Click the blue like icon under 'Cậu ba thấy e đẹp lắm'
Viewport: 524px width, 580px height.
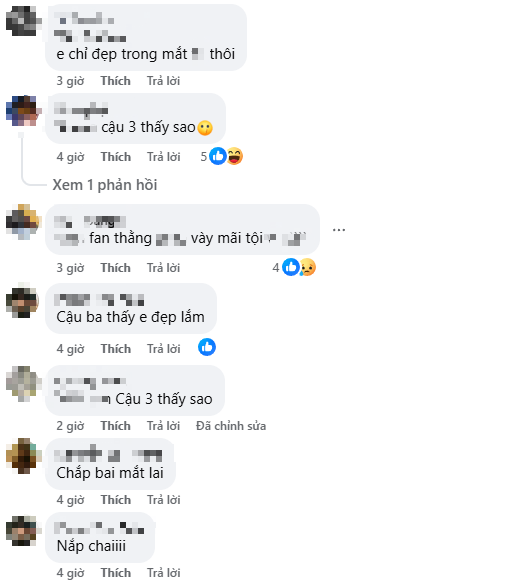point(207,347)
